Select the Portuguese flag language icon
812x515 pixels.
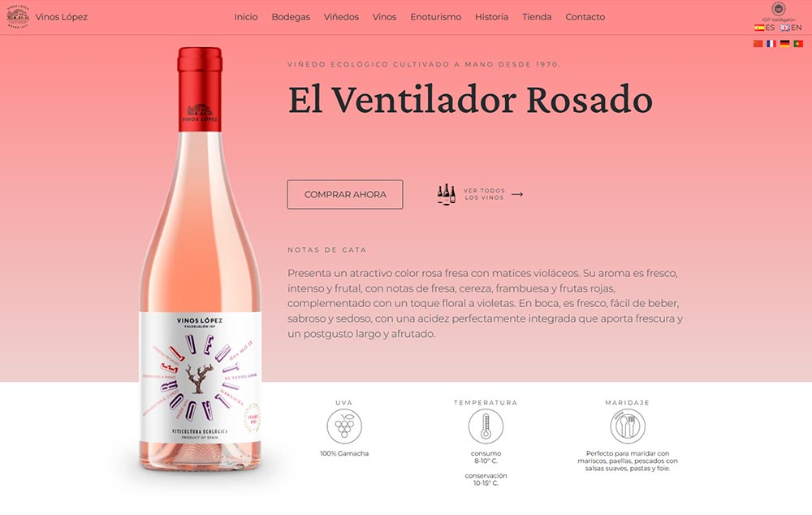tap(798, 44)
